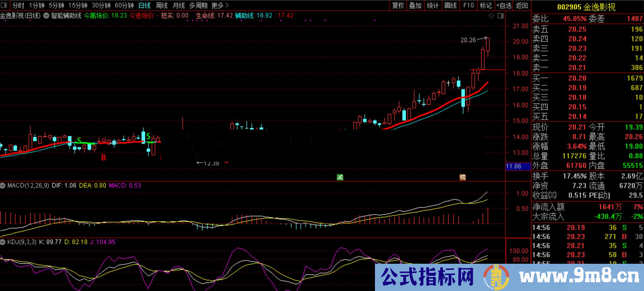
Task: Click the 14:56 20.23 271 B trade row
Action: 588,237
